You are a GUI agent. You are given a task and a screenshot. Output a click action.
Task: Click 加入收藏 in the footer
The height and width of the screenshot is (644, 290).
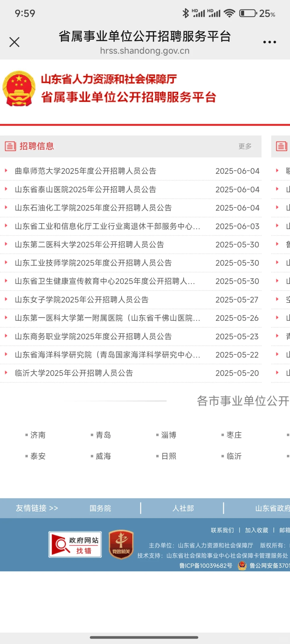coord(256,530)
